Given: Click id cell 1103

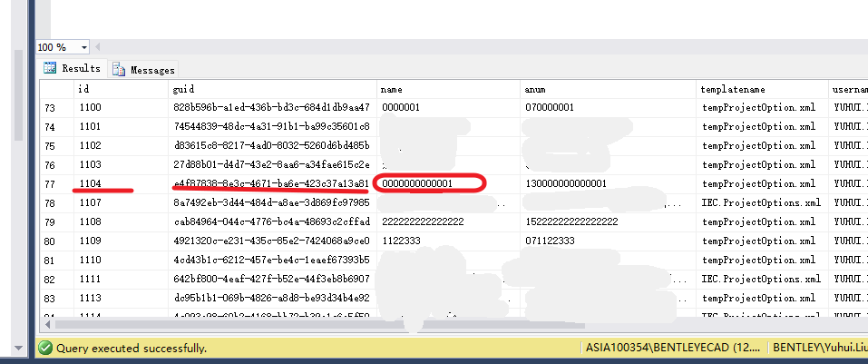Looking at the screenshot, I should pos(122,165).
